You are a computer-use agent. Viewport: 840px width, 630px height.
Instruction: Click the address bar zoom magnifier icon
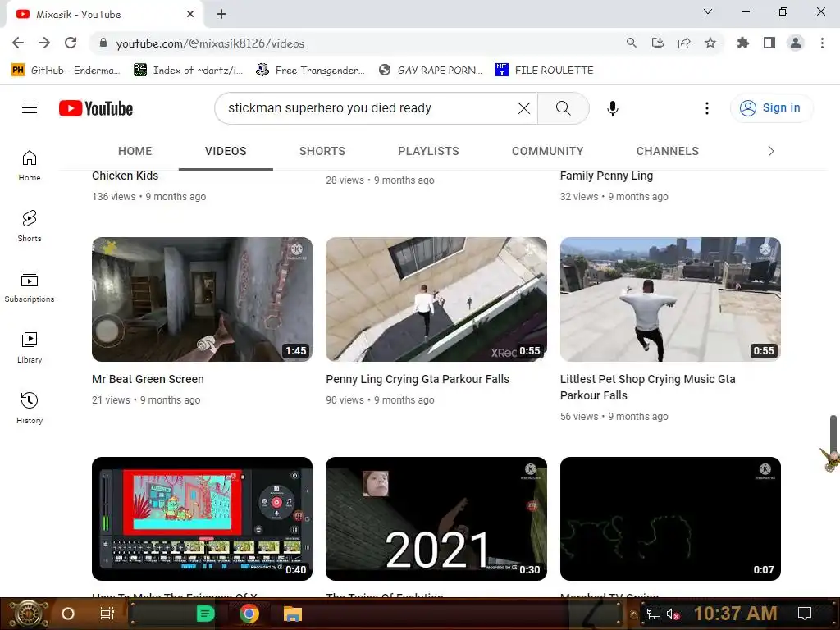coord(632,43)
